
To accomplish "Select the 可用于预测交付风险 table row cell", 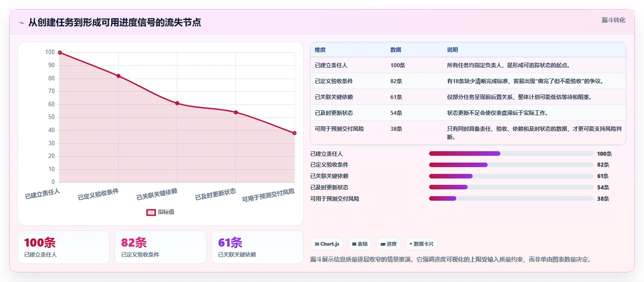I will (x=348, y=133).
